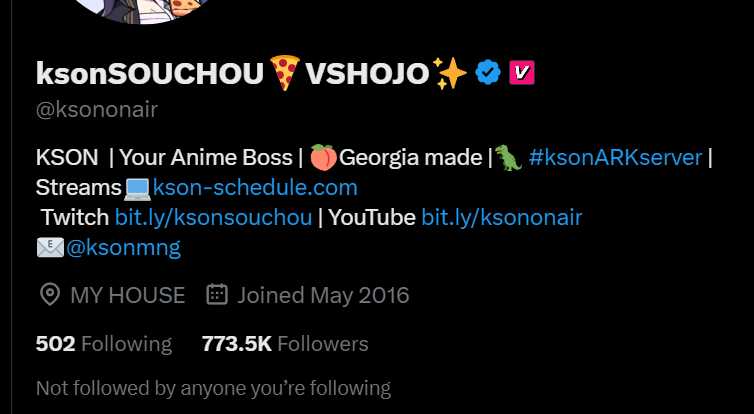Screen dimensions: 754x414
Task: Click the laptop emoji after Streams
Action: (137, 188)
